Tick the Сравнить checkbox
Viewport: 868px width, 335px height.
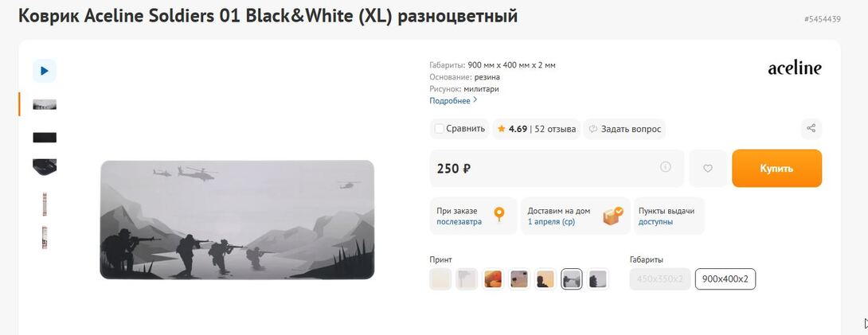(x=439, y=129)
